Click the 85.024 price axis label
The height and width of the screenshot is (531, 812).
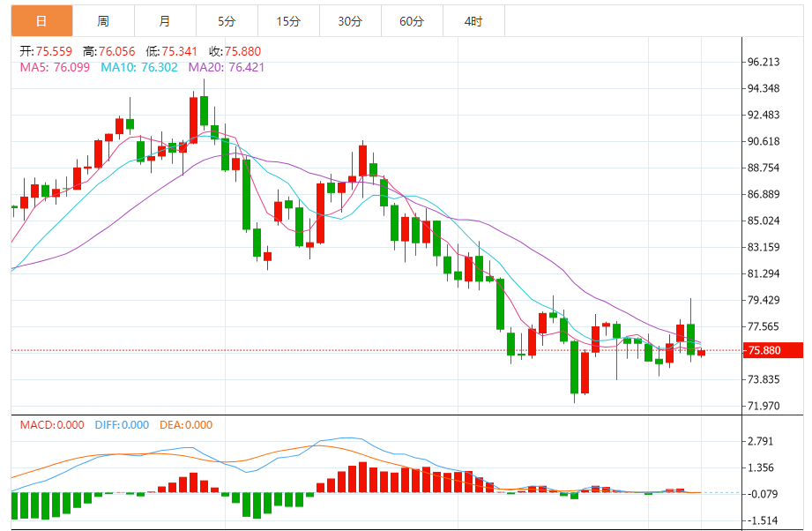pos(764,221)
